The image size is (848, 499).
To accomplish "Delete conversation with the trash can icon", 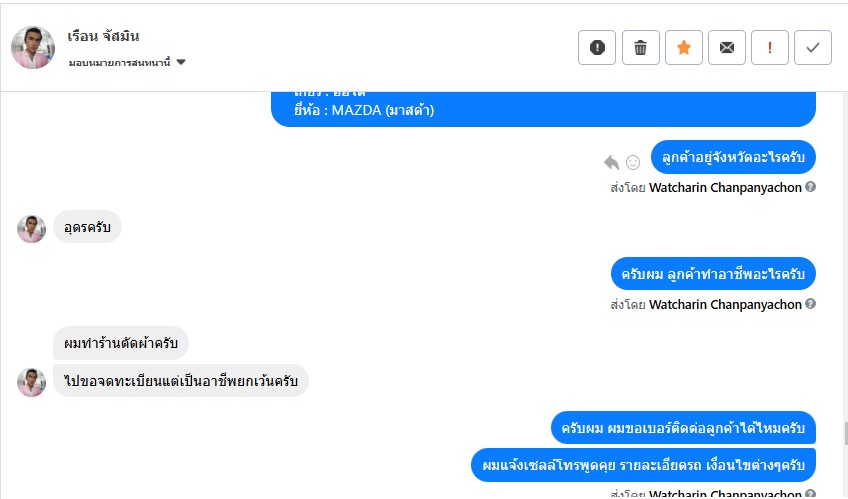I will (640, 48).
